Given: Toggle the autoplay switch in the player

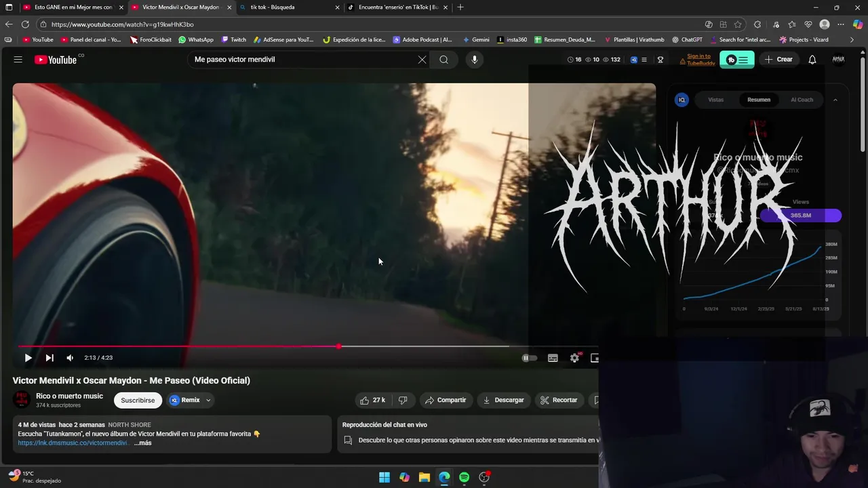Looking at the screenshot, I should (530, 358).
